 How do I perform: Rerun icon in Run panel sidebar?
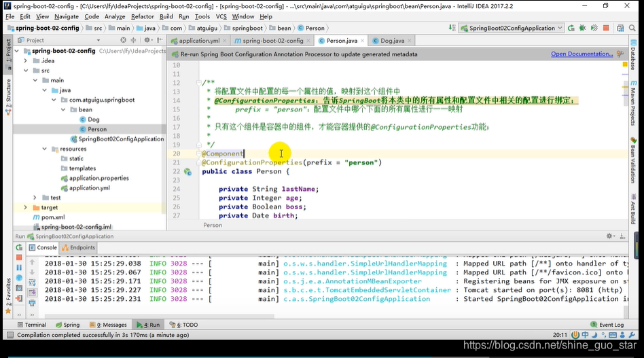[19, 247]
